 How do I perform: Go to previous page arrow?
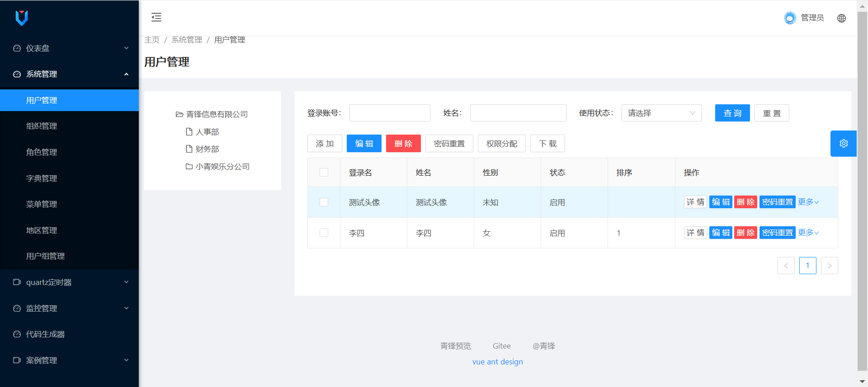[786, 266]
